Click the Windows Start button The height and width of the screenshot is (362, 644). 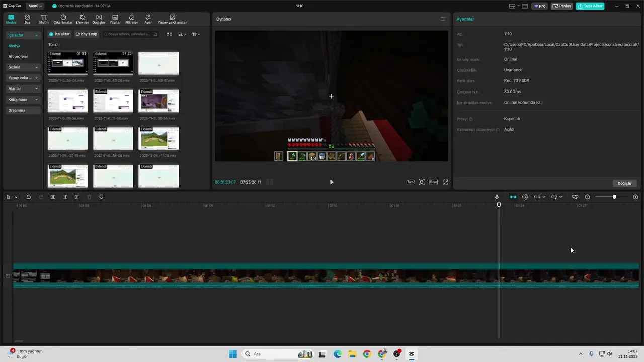pyautogui.click(x=233, y=354)
